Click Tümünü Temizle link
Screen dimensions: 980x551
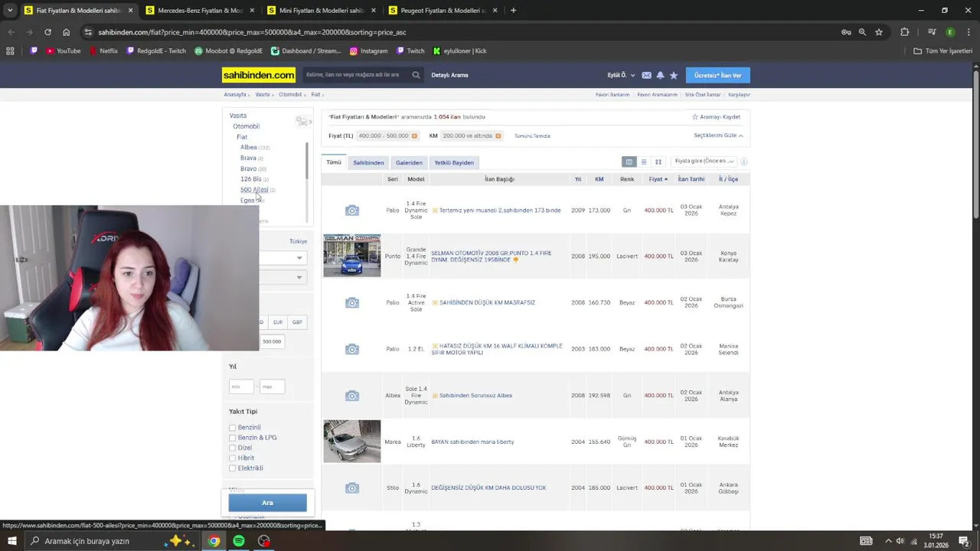(x=532, y=136)
